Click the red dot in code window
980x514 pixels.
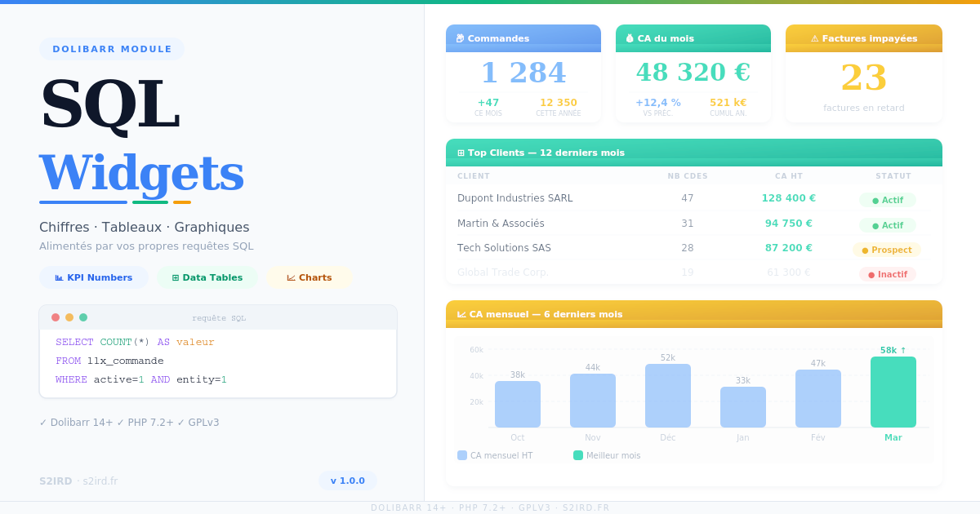56,317
